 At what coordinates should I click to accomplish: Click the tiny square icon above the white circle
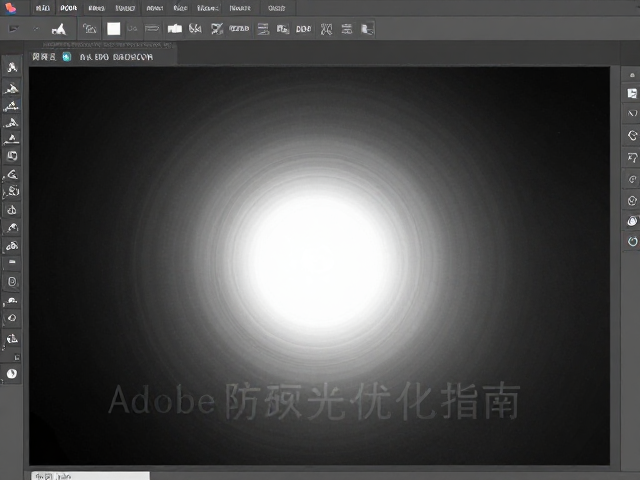point(17,358)
